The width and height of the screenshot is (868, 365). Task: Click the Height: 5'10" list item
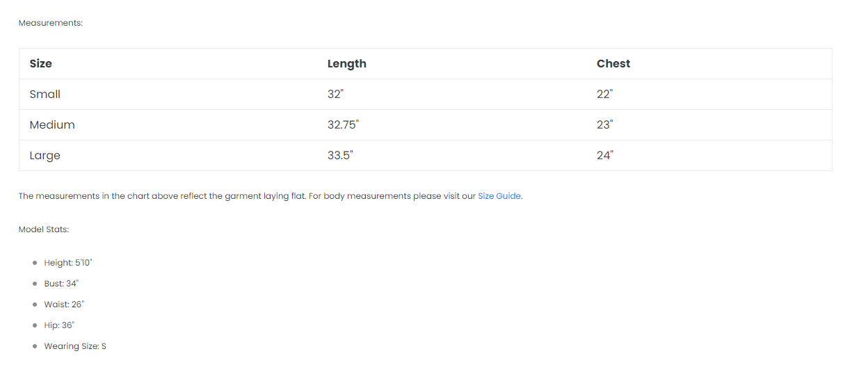(68, 263)
